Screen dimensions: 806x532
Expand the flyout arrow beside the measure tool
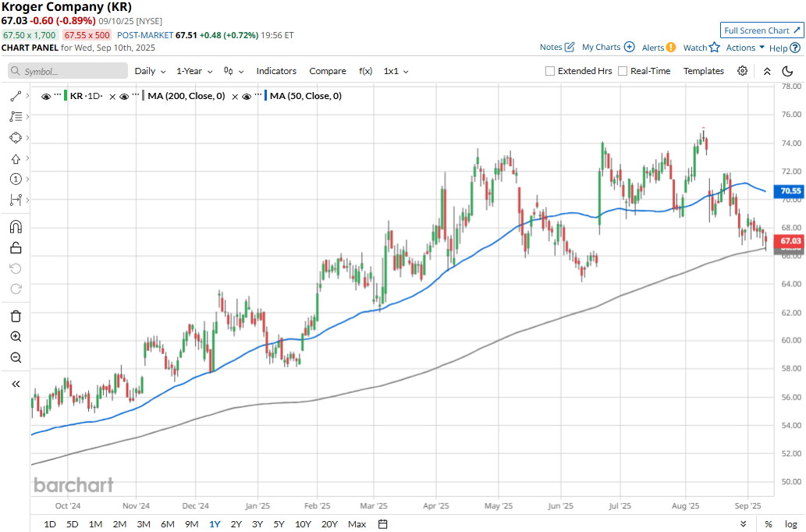[27, 200]
